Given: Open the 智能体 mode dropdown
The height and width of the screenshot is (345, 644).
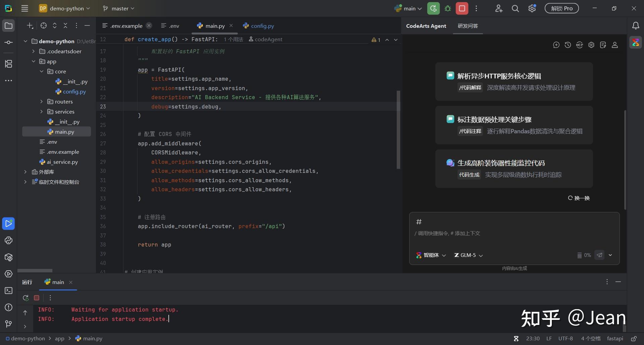Looking at the screenshot, I should (x=431, y=255).
